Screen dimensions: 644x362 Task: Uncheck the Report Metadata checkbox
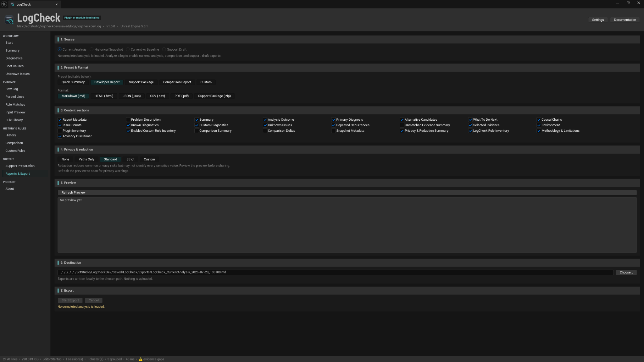coord(60,120)
